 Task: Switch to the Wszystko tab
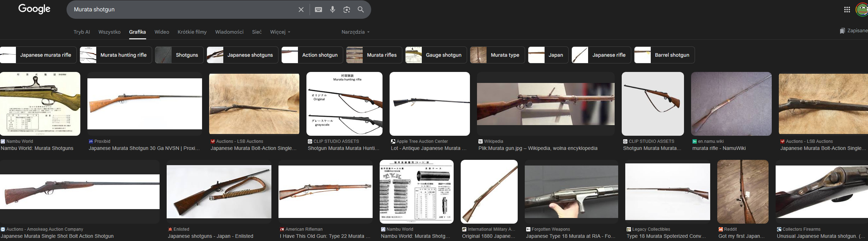[109, 32]
